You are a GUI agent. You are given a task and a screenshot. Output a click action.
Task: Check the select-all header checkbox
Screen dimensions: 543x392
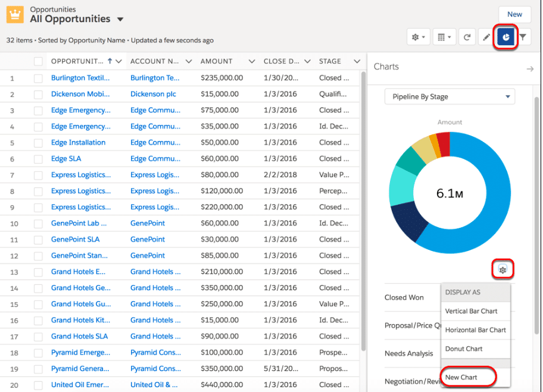pos(39,61)
